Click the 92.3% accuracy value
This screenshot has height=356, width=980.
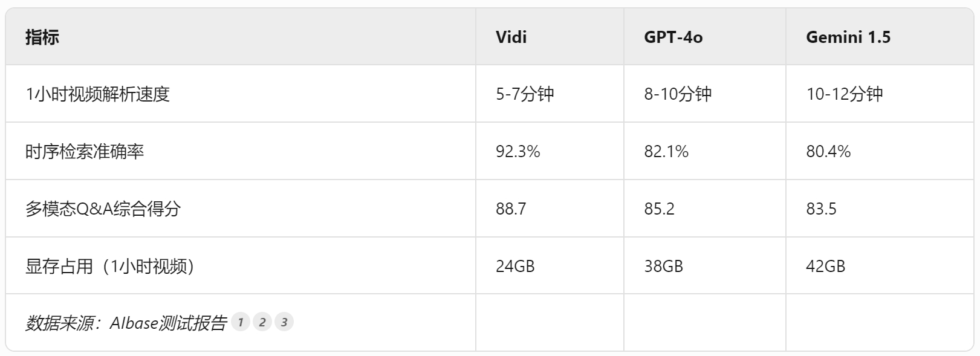tap(518, 152)
